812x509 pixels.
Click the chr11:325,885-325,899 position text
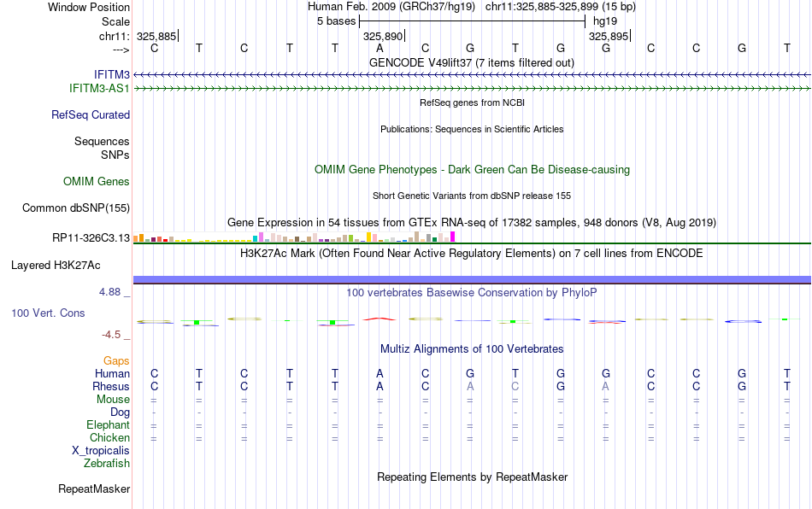click(x=561, y=7)
